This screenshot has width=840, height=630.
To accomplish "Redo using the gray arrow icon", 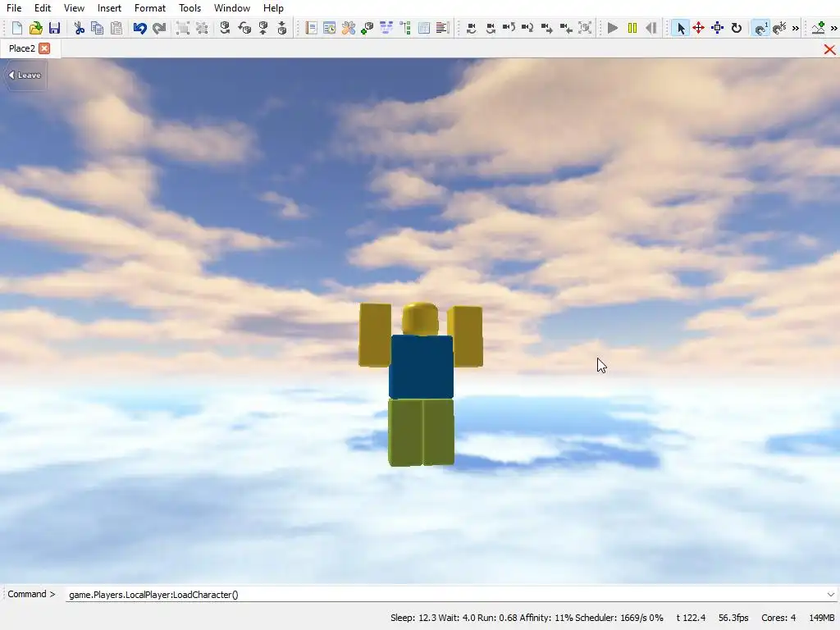I will 159,29.
